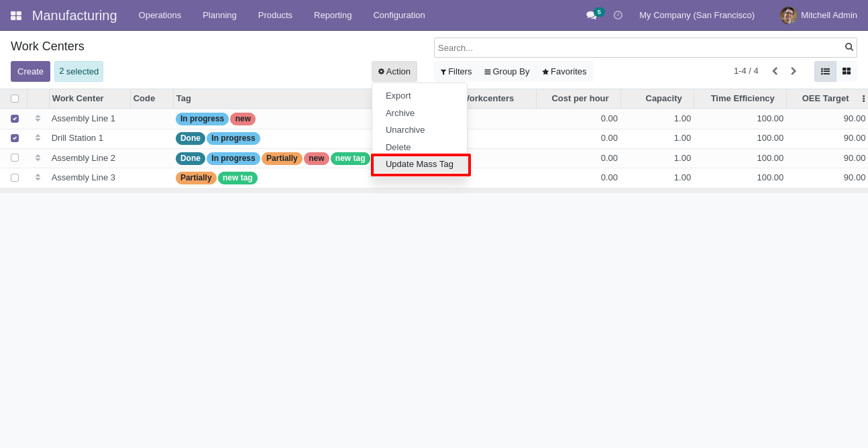The image size is (868, 448).
Task: Go to the previous page arrow
Action: click(775, 71)
